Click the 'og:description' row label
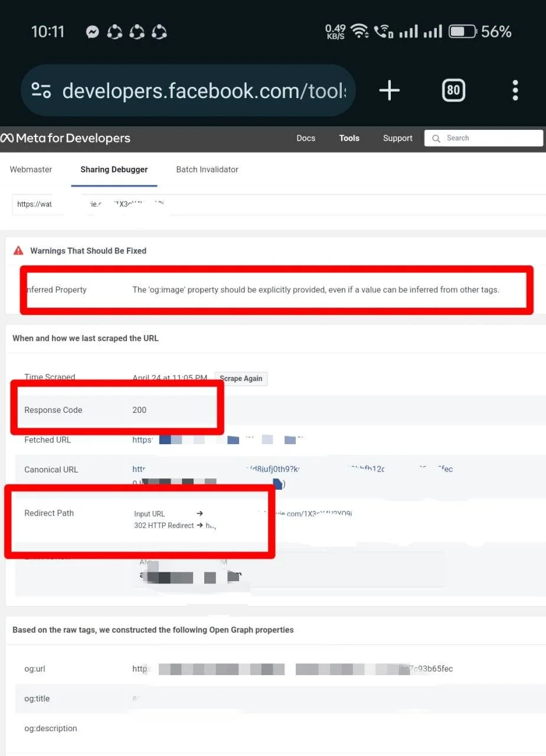The height and width of the screenshot is (756, 546). (x=51, y=728)
